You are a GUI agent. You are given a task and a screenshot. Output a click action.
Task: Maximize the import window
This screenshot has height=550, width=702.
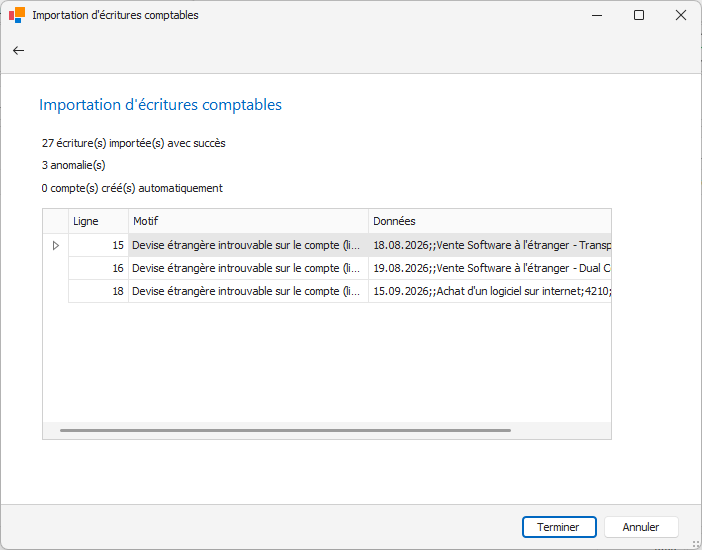pos(639,15)
